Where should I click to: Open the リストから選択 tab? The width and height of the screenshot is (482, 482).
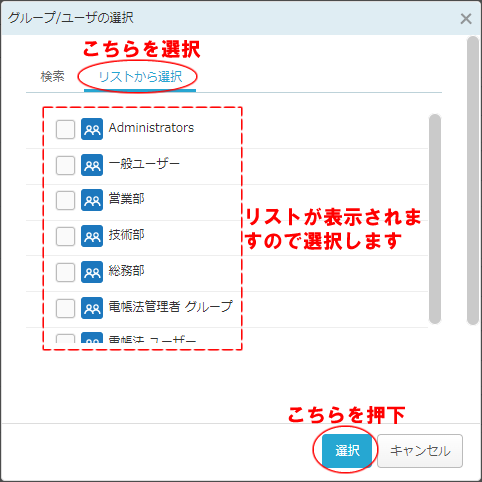point(140,77)
